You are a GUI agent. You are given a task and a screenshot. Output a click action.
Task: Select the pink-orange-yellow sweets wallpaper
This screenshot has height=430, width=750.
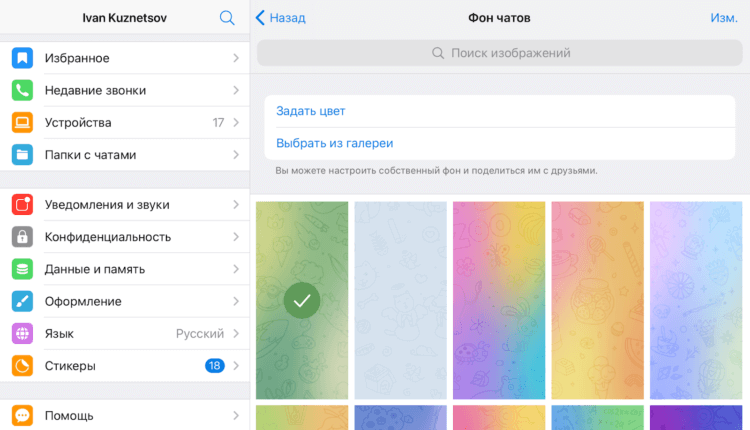597,300
